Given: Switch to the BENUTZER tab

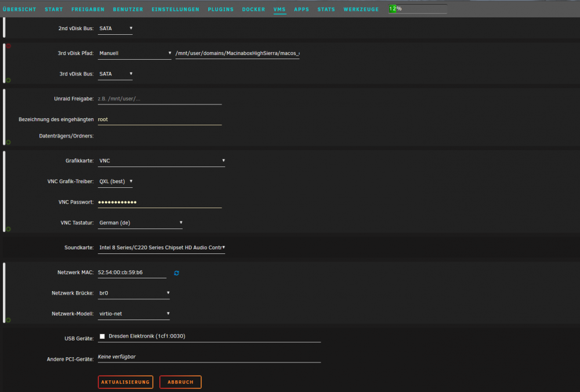Looking at the screenshot, I should click(128, 9).
